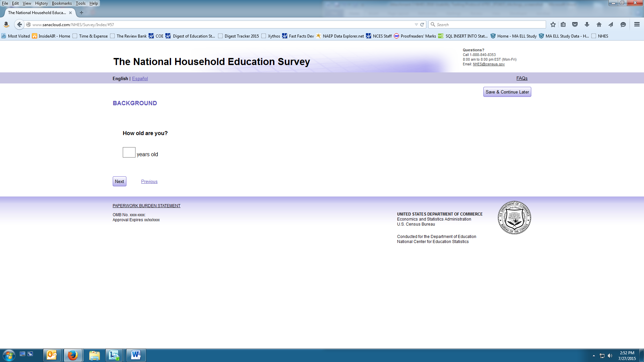The width and height of the screenshot is (644, 362).
Task: Launch Word from the taskbar
Action: (136, 355)
